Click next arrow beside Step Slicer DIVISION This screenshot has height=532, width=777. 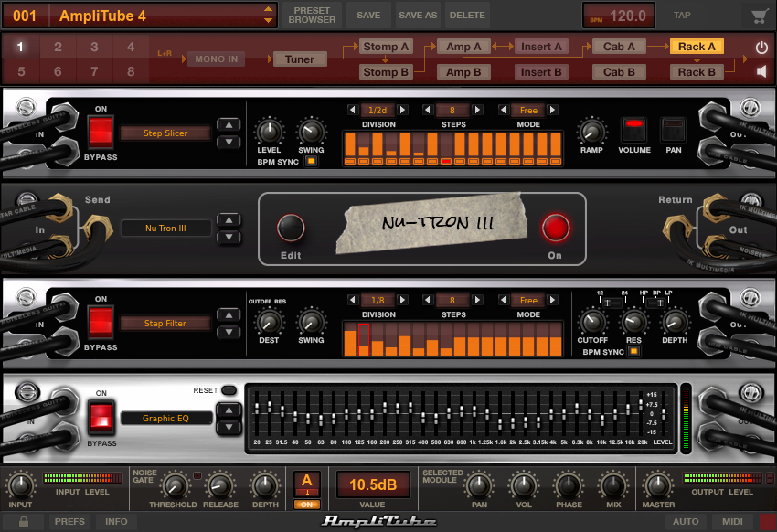[403, 110]
